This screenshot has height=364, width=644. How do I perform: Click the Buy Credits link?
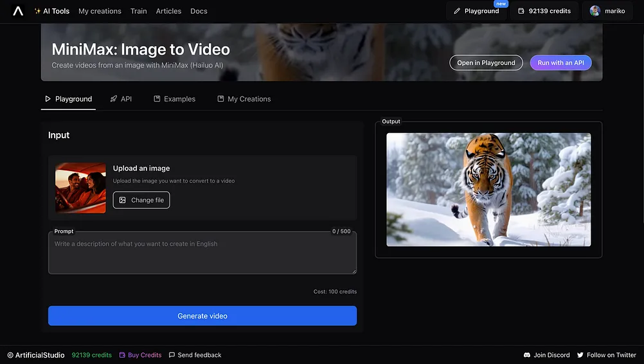tap(141, 355)
